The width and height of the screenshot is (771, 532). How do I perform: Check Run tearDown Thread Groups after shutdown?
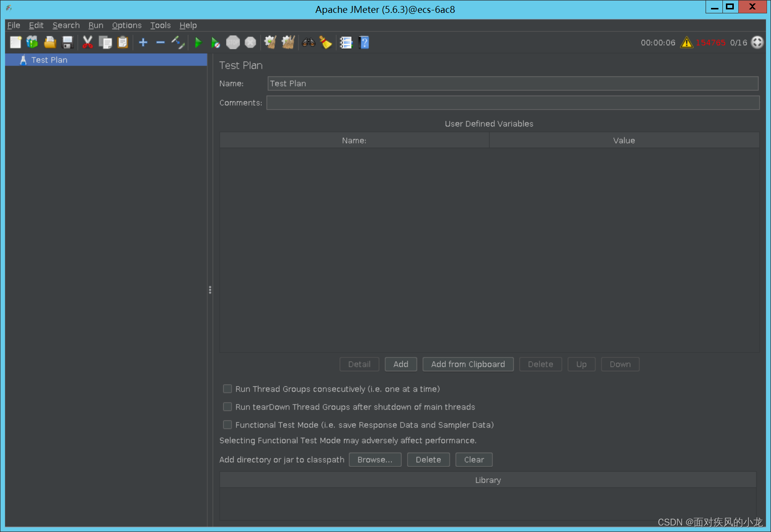[227, 407]
